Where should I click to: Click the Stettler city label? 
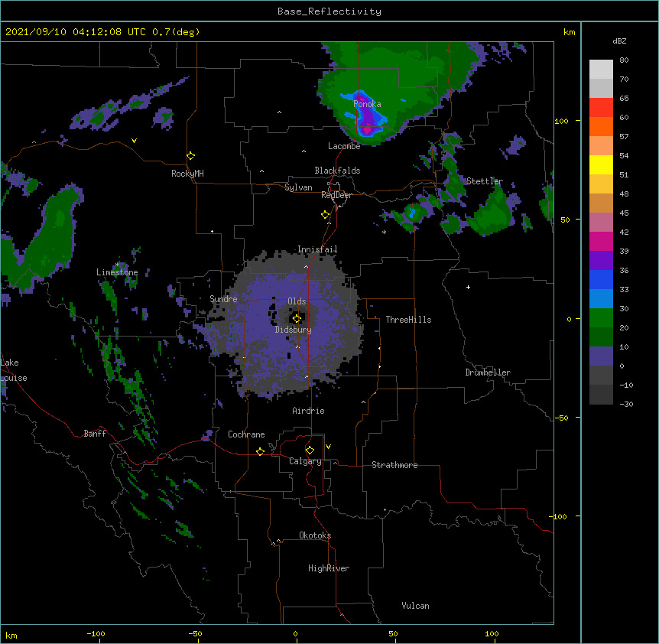click(x=485, y=181)
